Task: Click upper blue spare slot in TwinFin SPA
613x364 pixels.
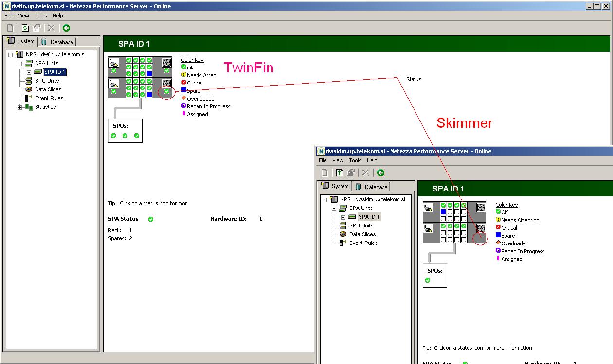Action: click(x=149, y=74)
